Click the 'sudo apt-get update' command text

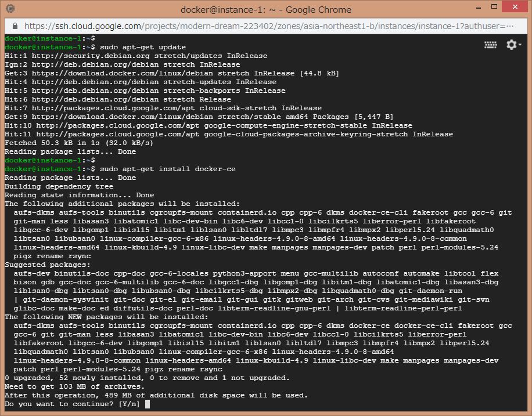click(143, 47)
